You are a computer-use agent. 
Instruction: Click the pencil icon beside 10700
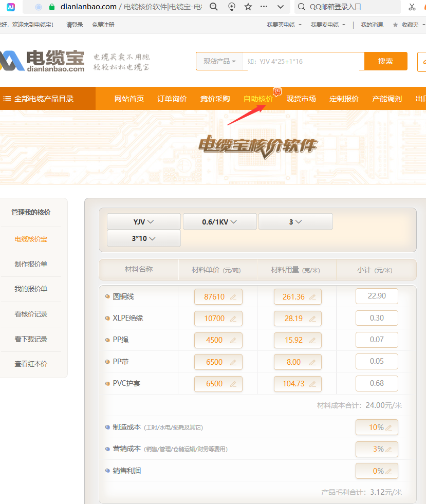point(233,319)
